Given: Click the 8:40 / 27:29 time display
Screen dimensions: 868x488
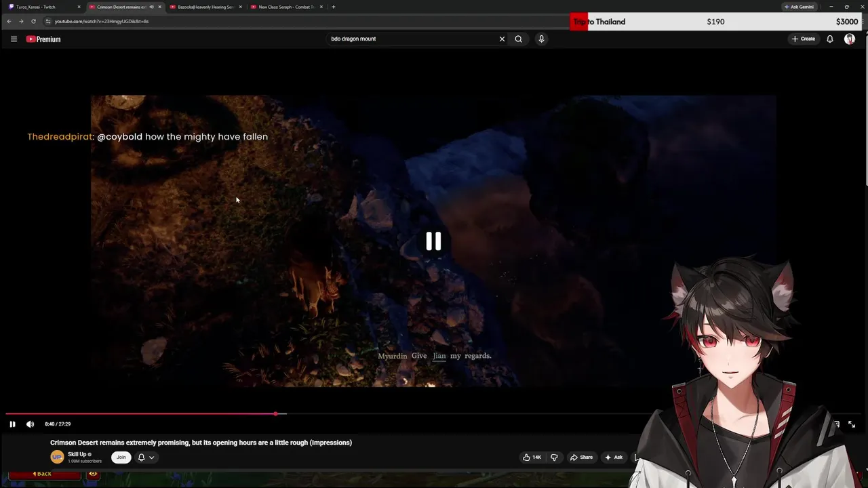Looking at the screenshot, I should [58, 424].
